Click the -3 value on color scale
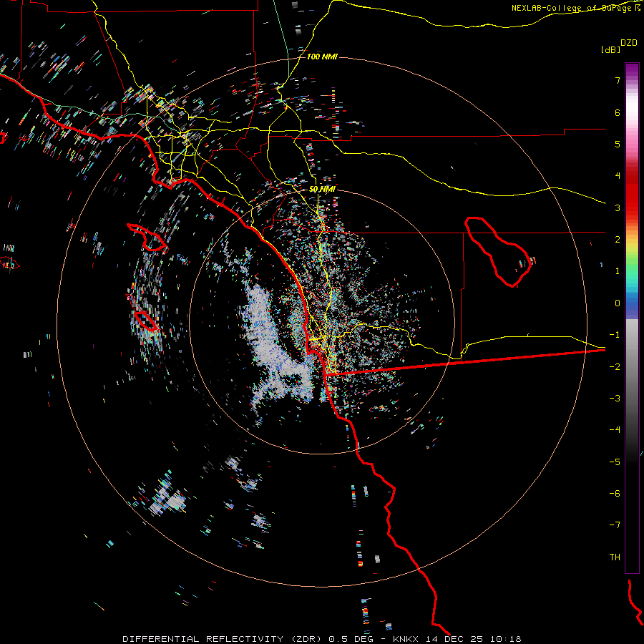 615,399
